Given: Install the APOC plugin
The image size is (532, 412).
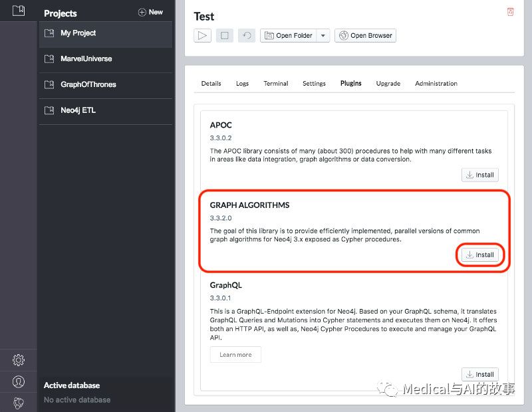Looking at the screenshot, I should click(480, 175).
